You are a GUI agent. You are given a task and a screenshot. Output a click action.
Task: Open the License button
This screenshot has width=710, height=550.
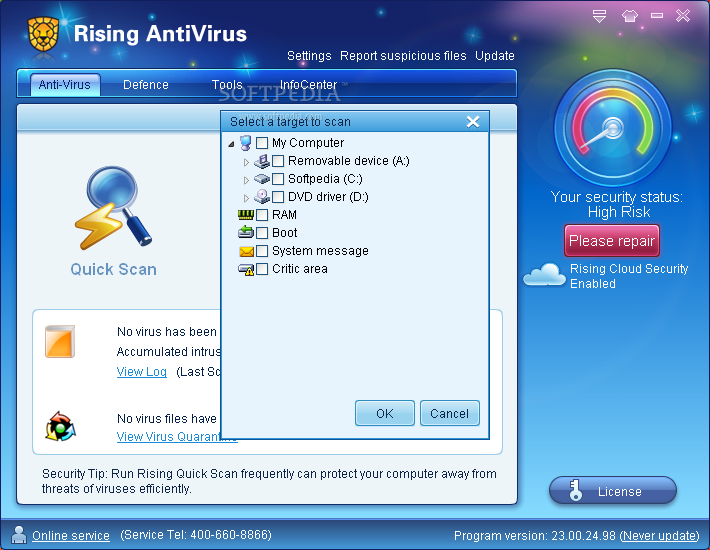point(613,491)
